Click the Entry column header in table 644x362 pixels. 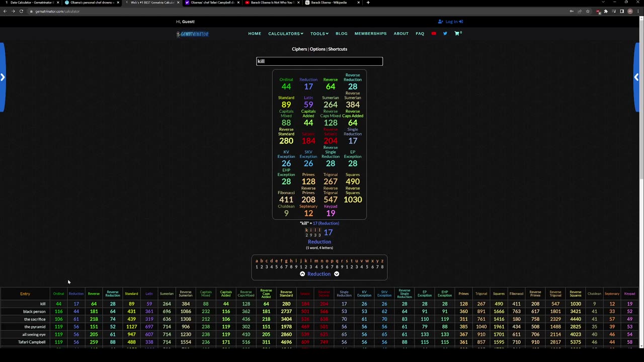(25, 294)
